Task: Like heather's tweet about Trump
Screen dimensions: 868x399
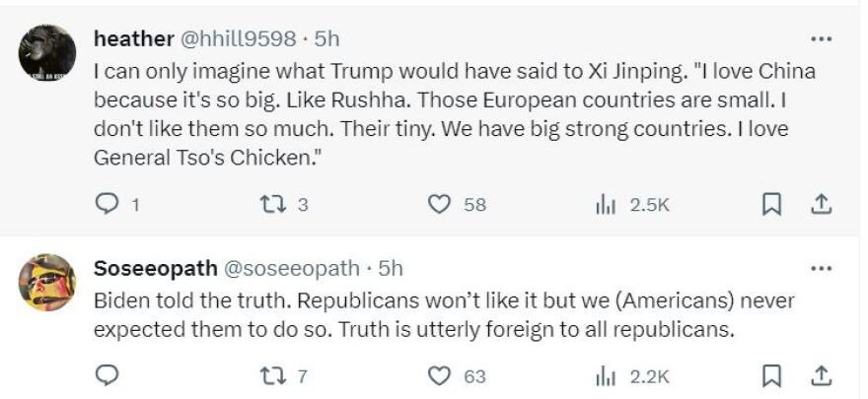Action: click(439, 204)
